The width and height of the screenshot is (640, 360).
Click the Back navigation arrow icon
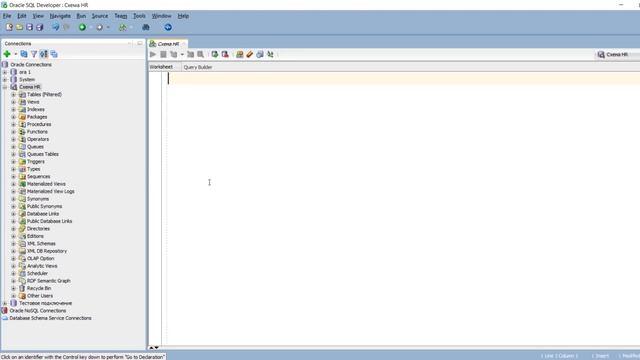(x=56, y=27)
